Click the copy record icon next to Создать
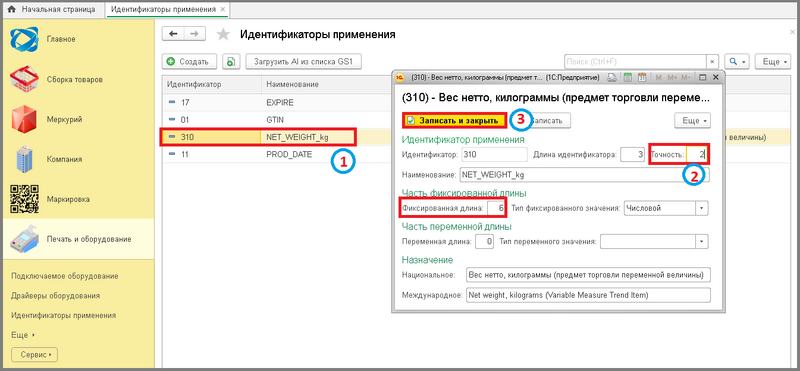The height and width of the screenshot is (371, 800). (x=231, y=62)
